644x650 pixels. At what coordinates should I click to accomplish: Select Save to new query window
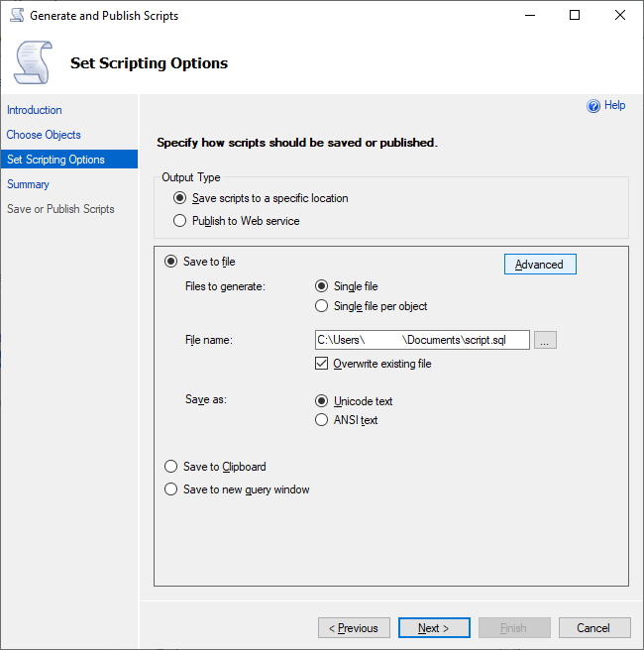[170, 489]
